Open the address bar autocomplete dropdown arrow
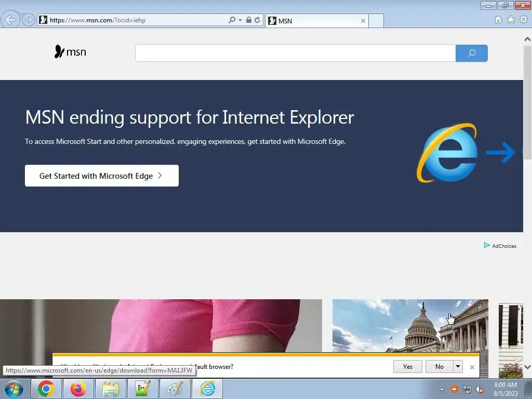The width and height of the screenshot is (532, 399). click(x=240, y=20)
